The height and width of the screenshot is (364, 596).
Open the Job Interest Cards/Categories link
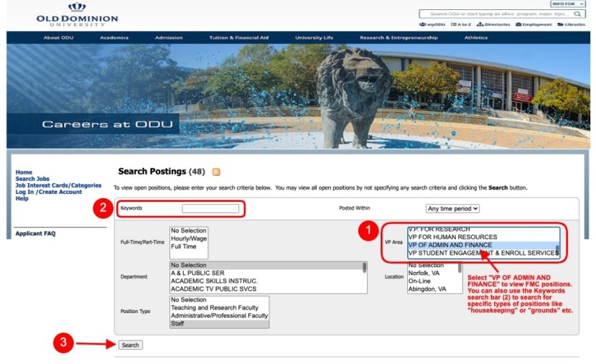point(58,185)
